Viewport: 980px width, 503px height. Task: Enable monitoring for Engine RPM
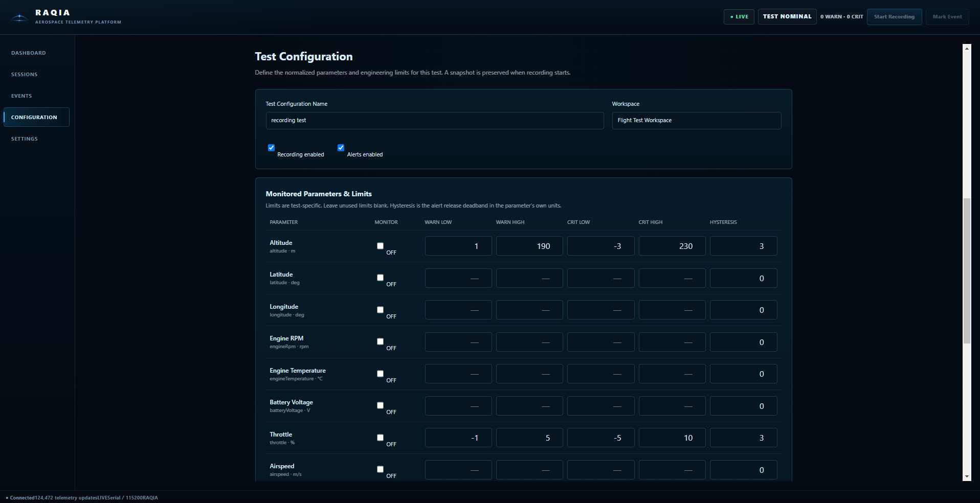click(380, 341)
